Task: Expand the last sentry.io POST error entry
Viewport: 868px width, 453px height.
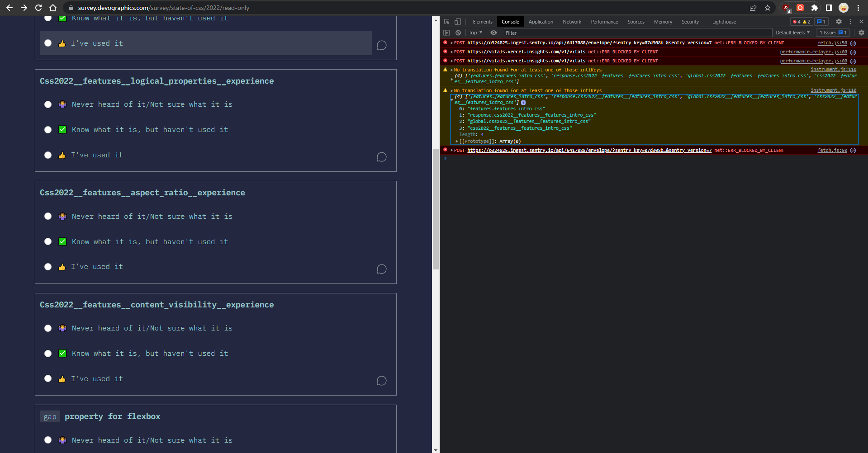Action: point(451,150)
